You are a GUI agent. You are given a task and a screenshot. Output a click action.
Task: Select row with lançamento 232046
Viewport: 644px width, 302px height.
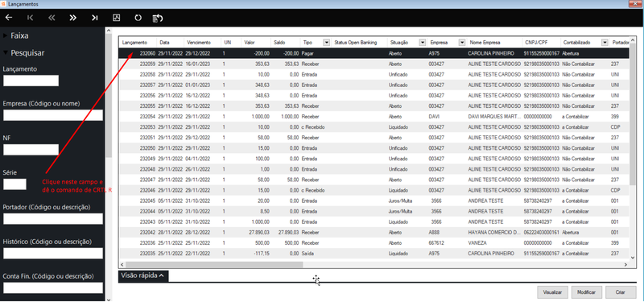click(374, 190)
